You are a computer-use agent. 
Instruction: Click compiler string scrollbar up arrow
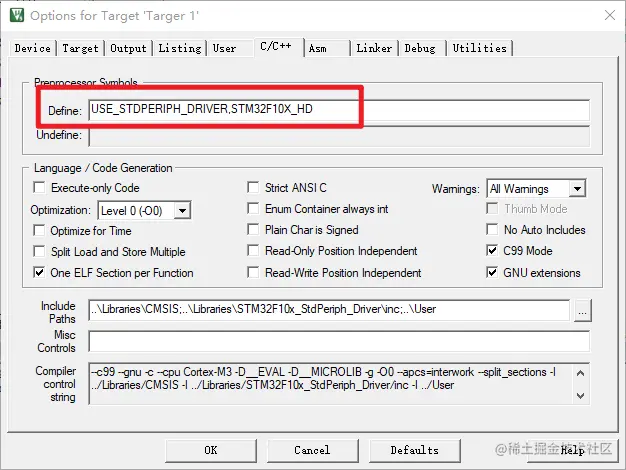tap(581, 373)
